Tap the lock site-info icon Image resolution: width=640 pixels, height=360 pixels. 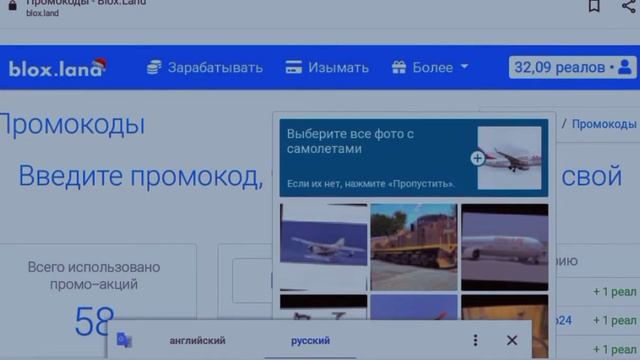(13, 5)
